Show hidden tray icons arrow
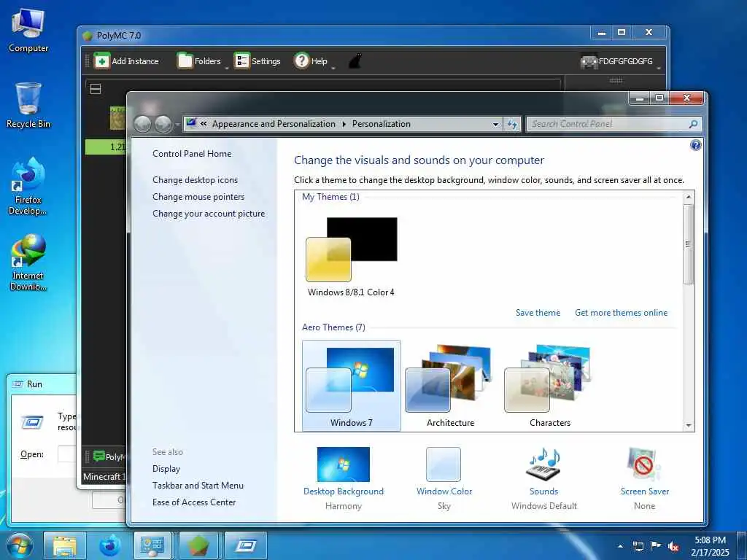Screen dimensions: 747x560 pos(620,546)
